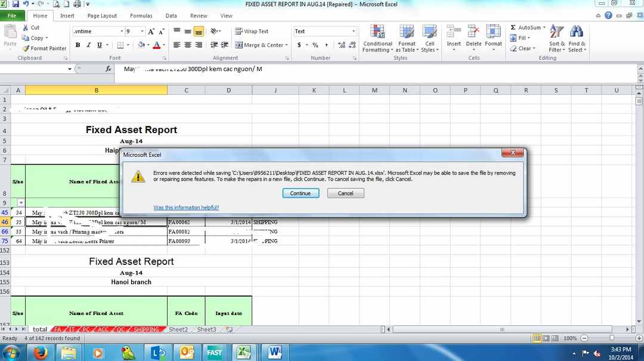Toggle Italic formatting
The width and height of the screenshot is (644, 361).
(x=88, y=45)
